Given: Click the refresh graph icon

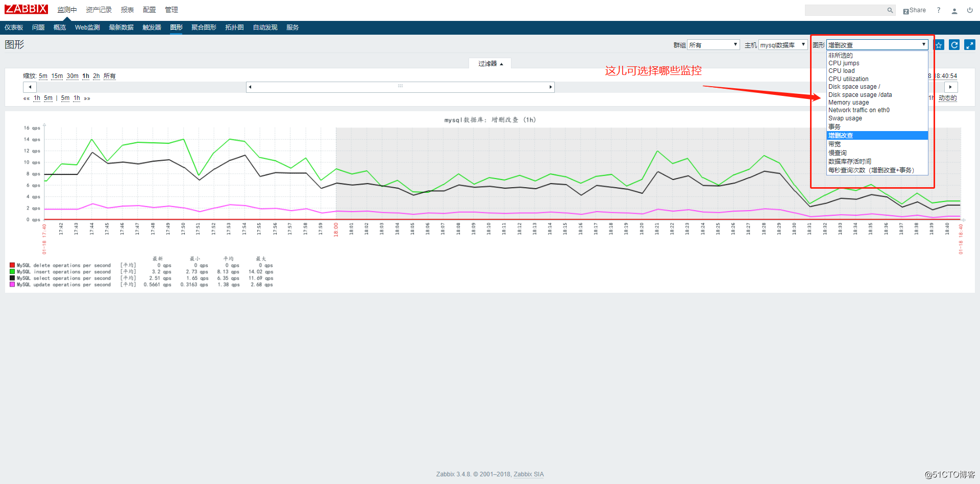Looking at the screenshot, I should [954, 45].
